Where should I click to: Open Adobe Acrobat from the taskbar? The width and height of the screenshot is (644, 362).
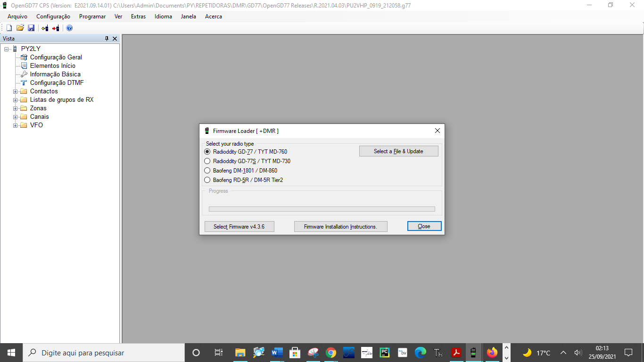[456, 353]
